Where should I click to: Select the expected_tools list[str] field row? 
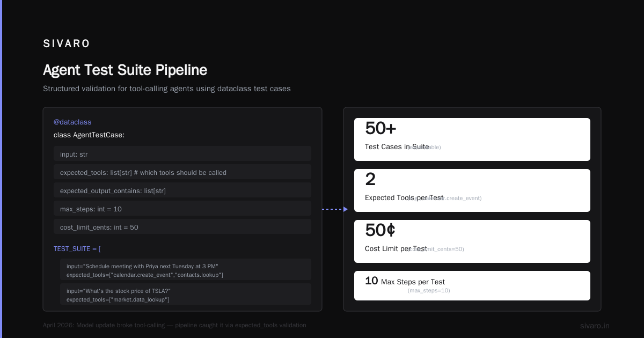pos(182,172)
